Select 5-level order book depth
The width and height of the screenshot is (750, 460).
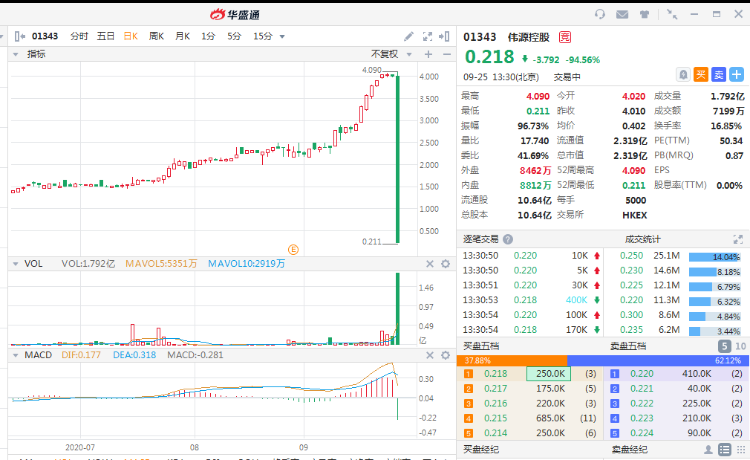coord(724,346)
